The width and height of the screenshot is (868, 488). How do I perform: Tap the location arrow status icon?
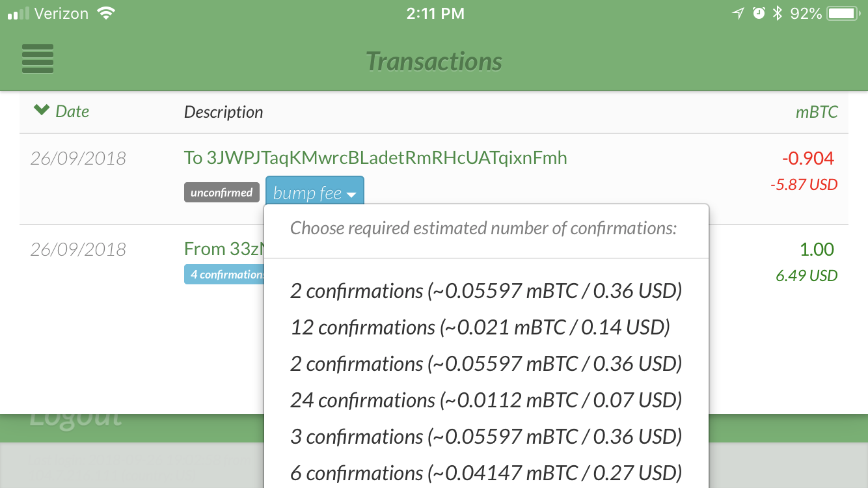click(737, 13)
